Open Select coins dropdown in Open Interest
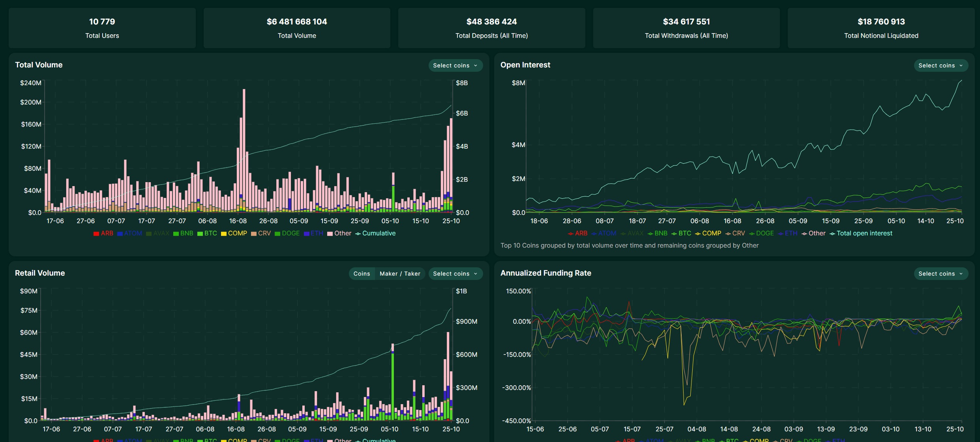980x442 pixels. (x=941, y=65)
